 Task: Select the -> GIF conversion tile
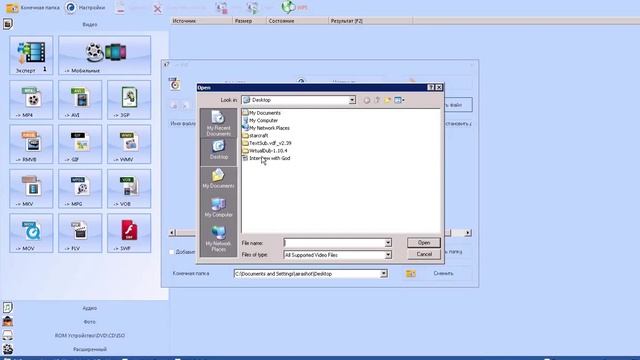click(x=80, y=144)
